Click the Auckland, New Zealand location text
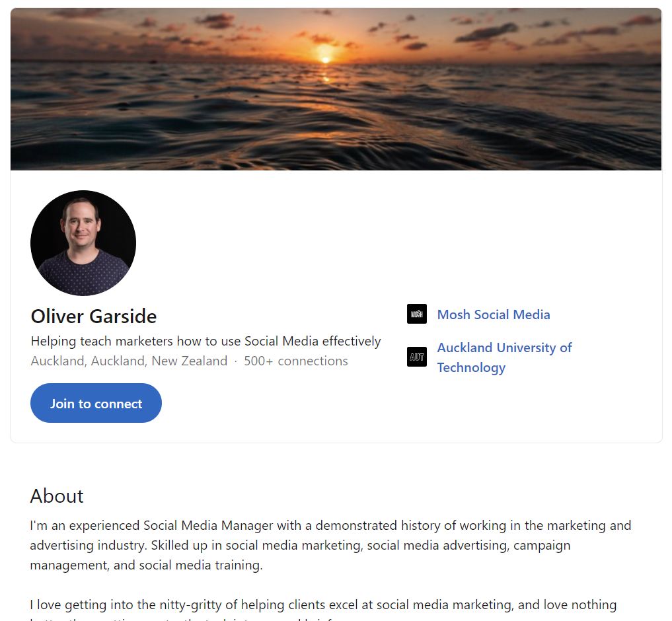 (x=129, y=361)
